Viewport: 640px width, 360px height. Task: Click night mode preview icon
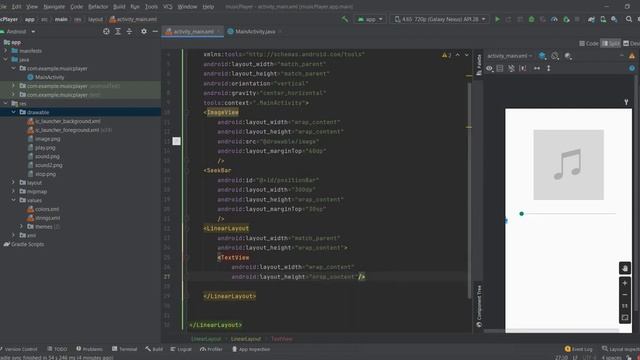click(568, 56)
